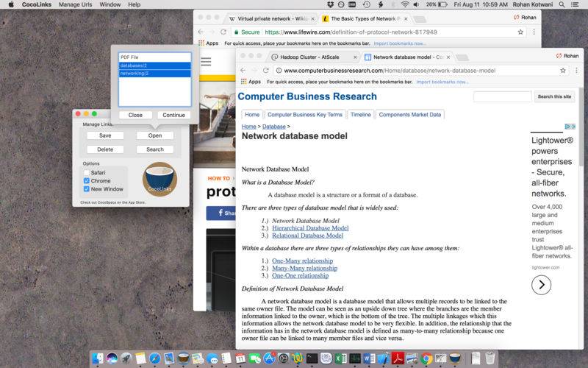Open Safari compass icon in dock

(155, 358)
